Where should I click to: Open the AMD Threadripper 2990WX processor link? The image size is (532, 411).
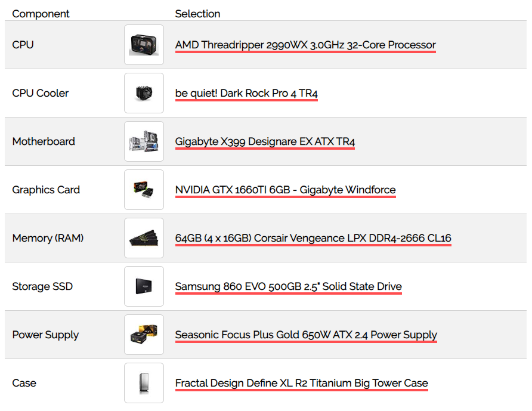pyautogui.click(x=305, y=45)
